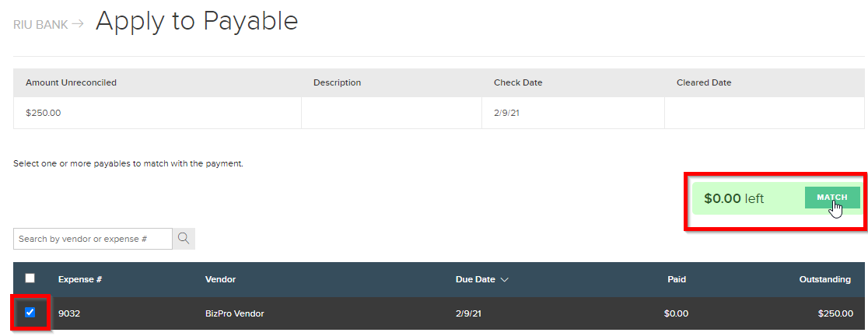Focus the vendor or expense search field

(x=93, y=239)
